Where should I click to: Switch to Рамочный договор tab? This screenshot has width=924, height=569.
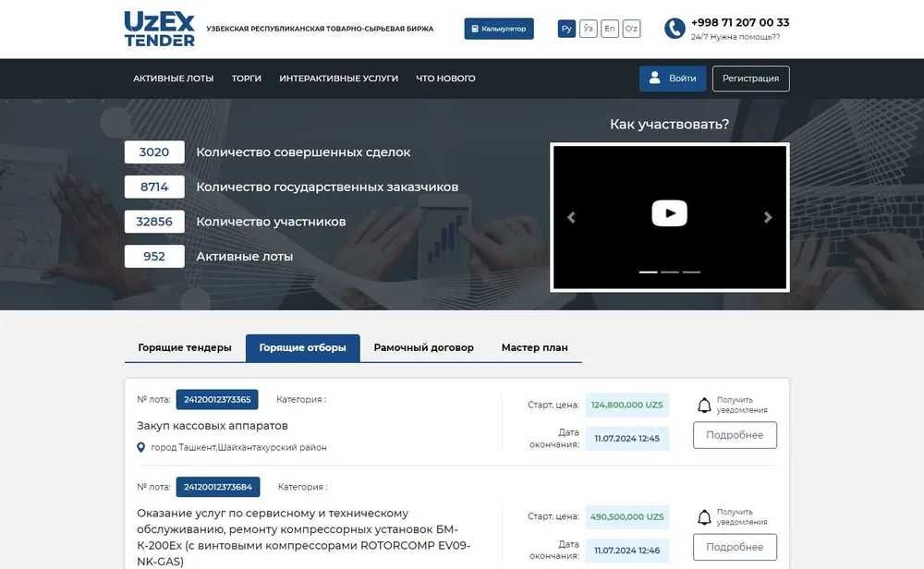click(x=424, y=347)
